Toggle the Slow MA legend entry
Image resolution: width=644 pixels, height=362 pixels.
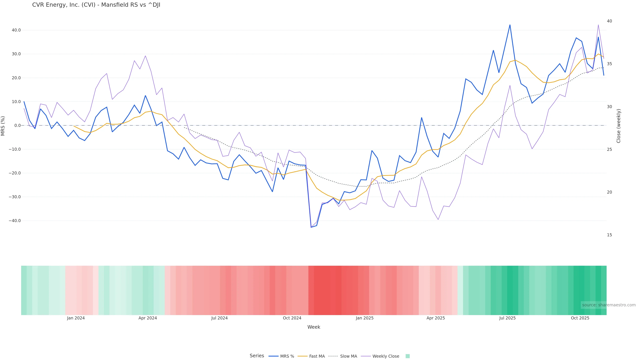[x=343, y=356]
